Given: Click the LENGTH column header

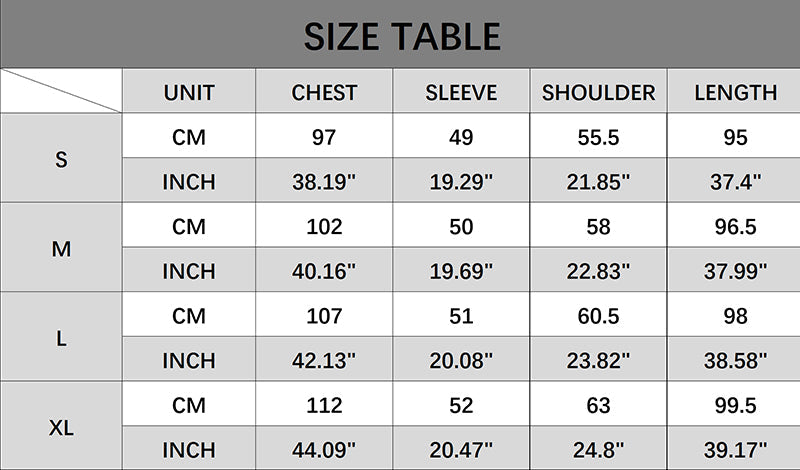Looking at the screenshot, I should tap(735, 93).
